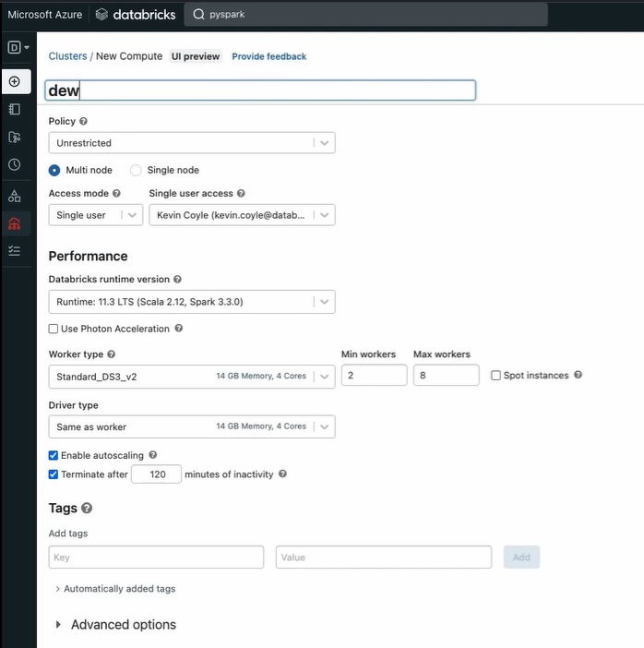Click Microsoft Azure header label
This screenshot has width=644, height=648.
pos(45,15)
